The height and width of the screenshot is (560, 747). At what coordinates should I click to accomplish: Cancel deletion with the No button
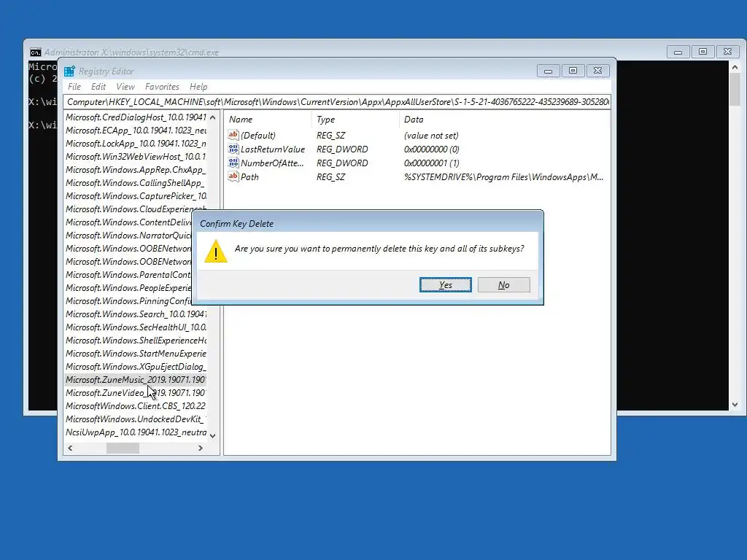[503, 285]
